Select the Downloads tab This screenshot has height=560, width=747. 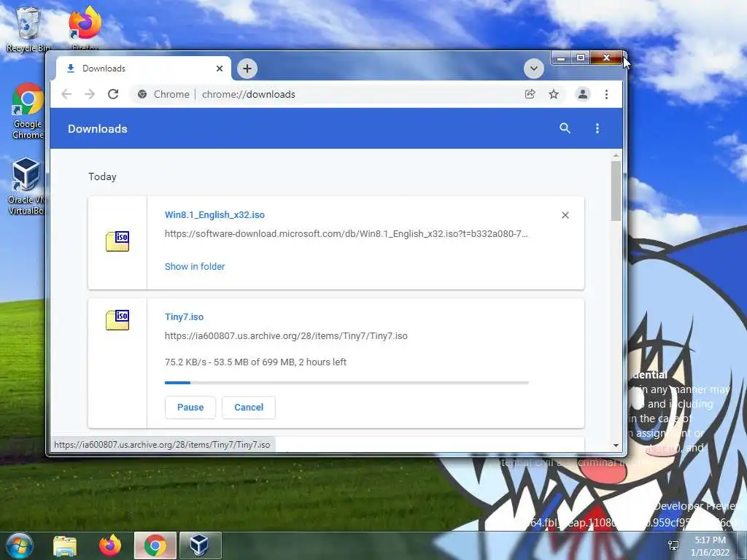click(143, 69)
